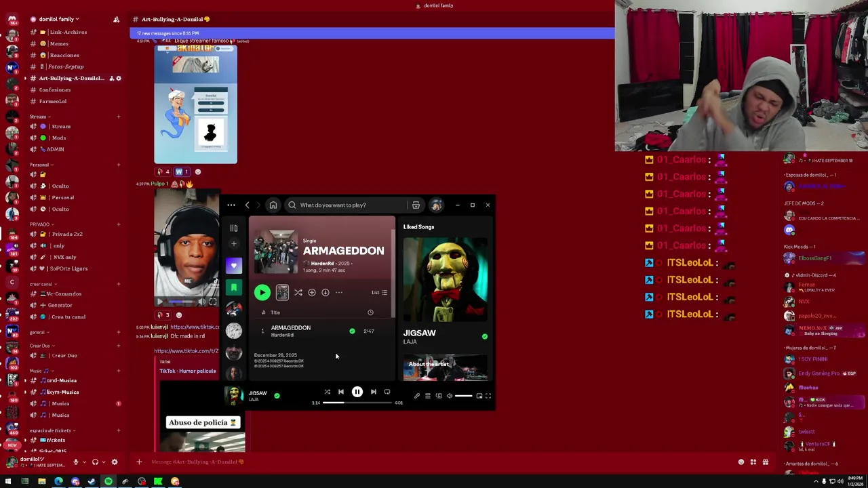
Task: Toggle lyrics microphone icon in Spotify
Action: pos(417,396)
